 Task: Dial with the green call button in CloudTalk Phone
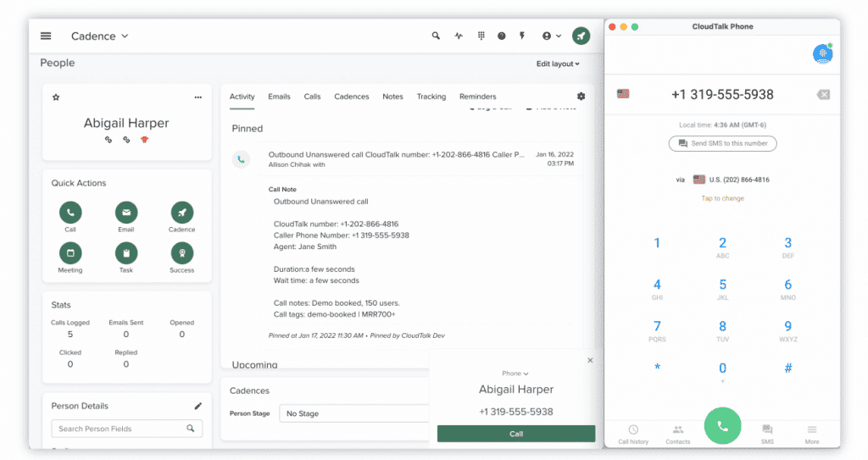click(x=722, y=426)
